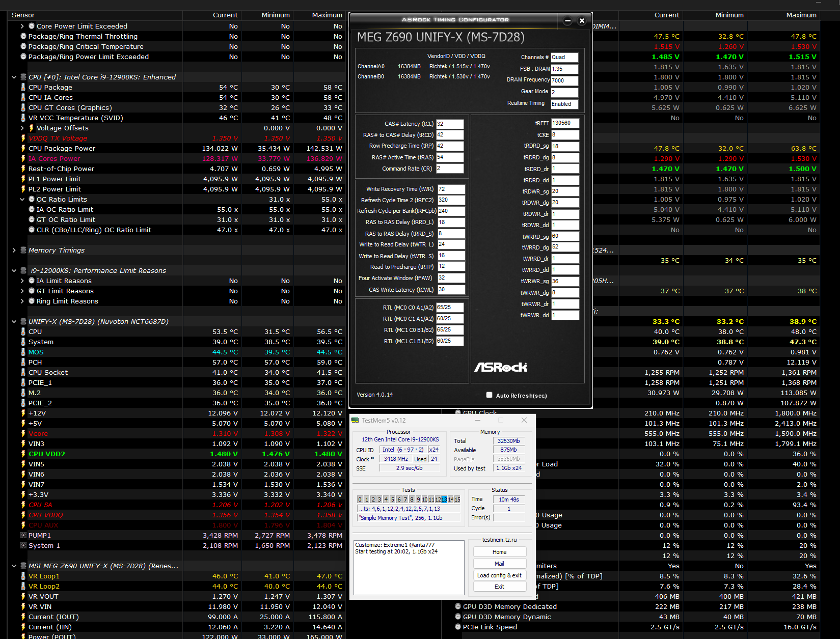Viewport: 840px width, 639px height.
Task: Click the DRAM Frequency field showing 7000
Action: tap(564, 80)
